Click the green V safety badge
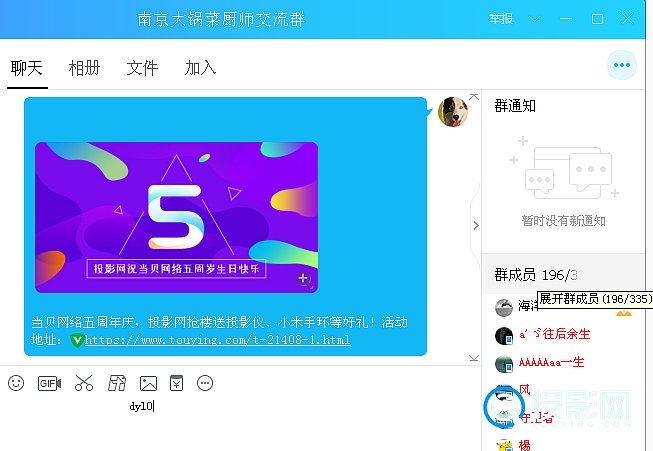 pos(77,340)
